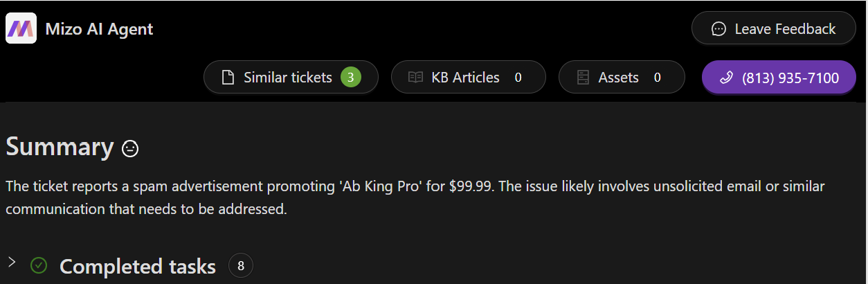Call the (813) 935-7100 number

point(790,78)
